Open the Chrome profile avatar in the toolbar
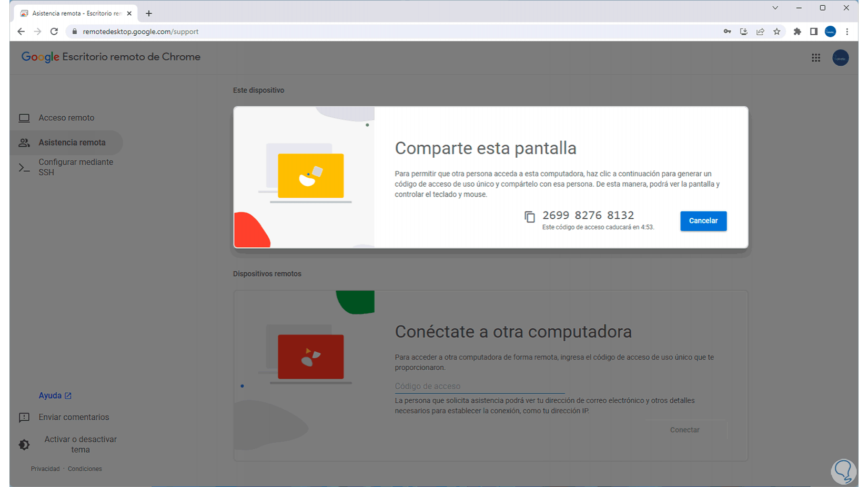This screenshot has height=487, width=868. tap(831, 32)
